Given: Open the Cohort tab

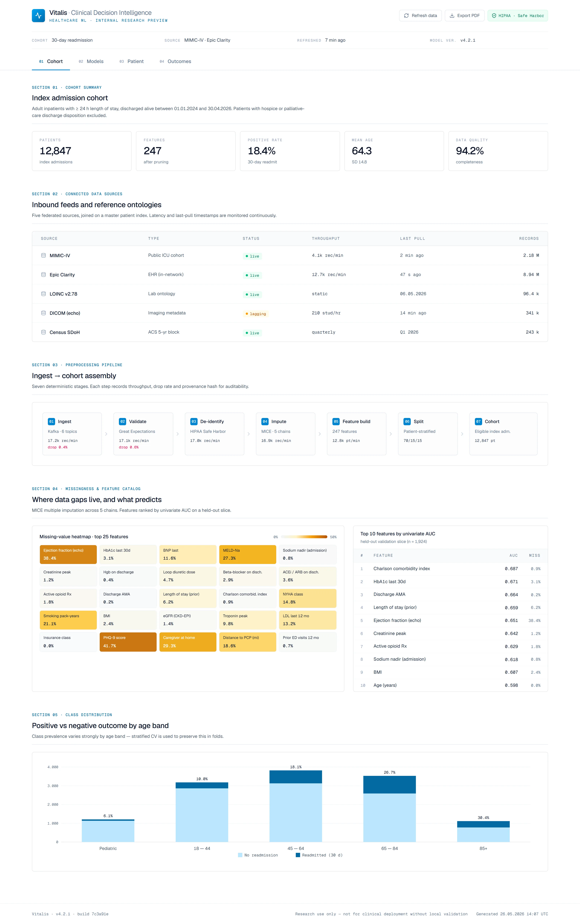Looking at the screenshot, I should (51, 61).
